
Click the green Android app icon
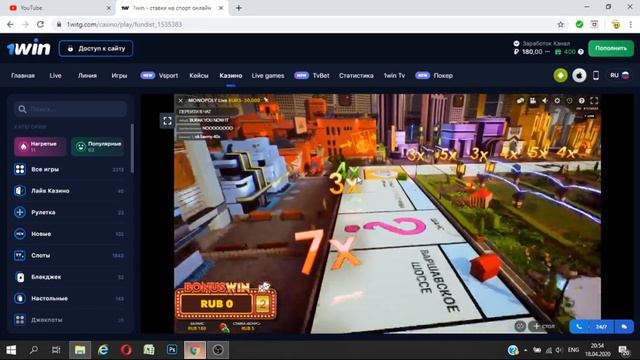pyautogui.click(x=560, y=76)
